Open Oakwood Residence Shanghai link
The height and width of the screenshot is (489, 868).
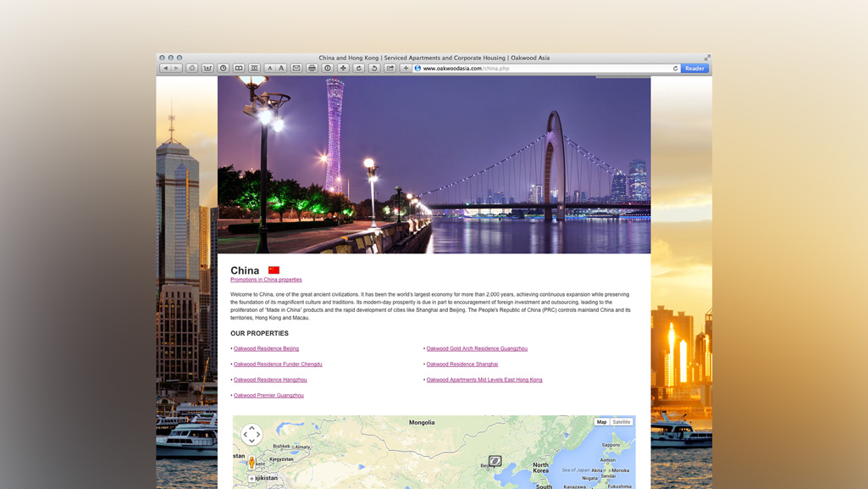point(462,364)
